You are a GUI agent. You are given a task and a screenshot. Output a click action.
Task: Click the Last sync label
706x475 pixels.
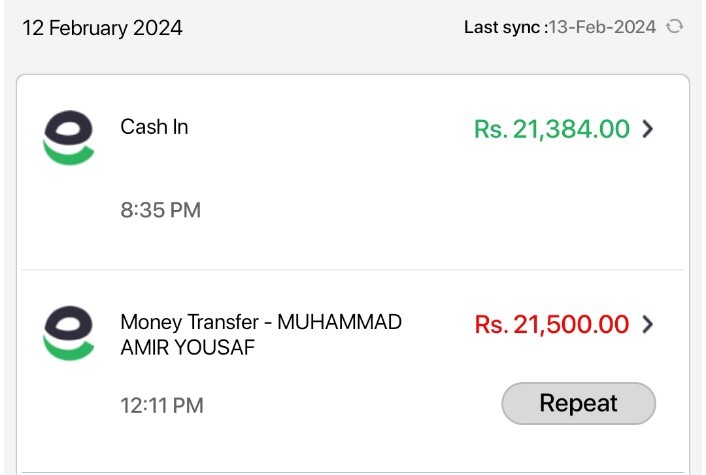coord(506,27)
